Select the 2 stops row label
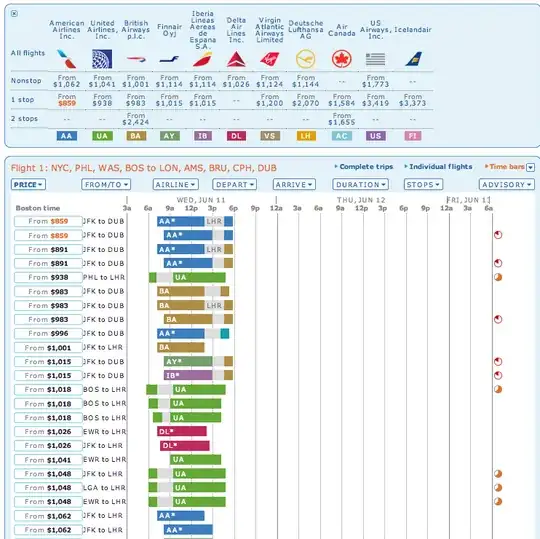 [x=24, y=118]
